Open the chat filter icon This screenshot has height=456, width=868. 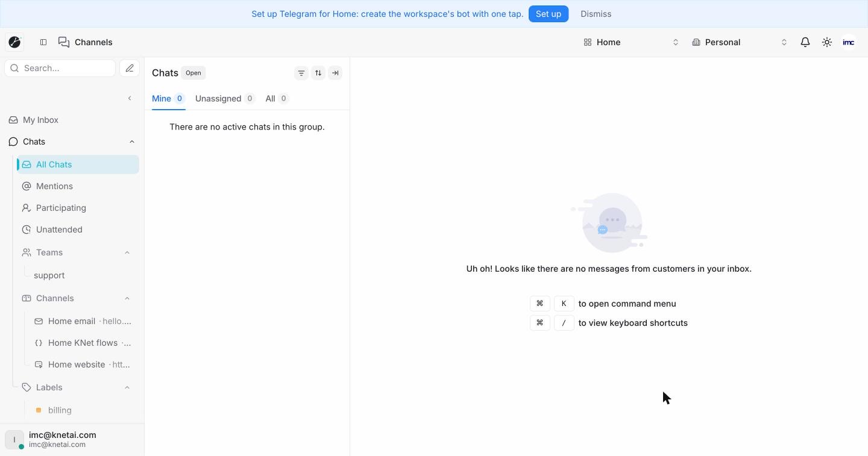click(x=301, y=73)
